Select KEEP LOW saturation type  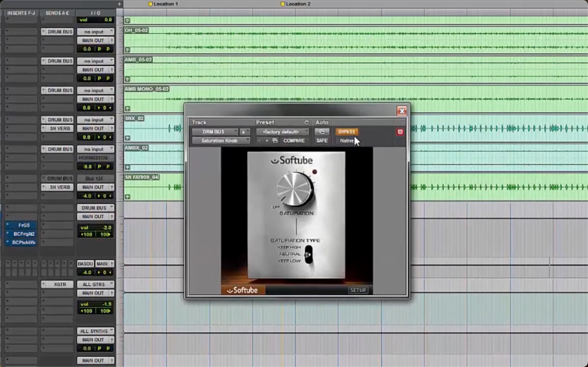tap(289, 261)
